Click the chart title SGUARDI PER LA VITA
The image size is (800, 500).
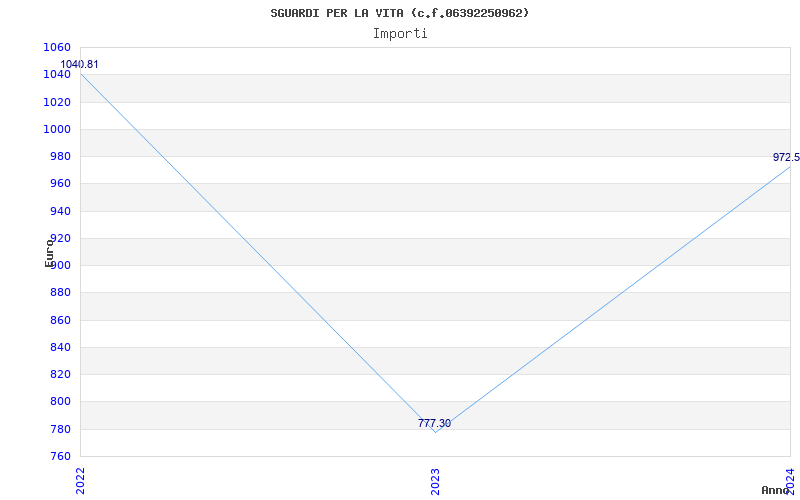click(x=399, y=13)
